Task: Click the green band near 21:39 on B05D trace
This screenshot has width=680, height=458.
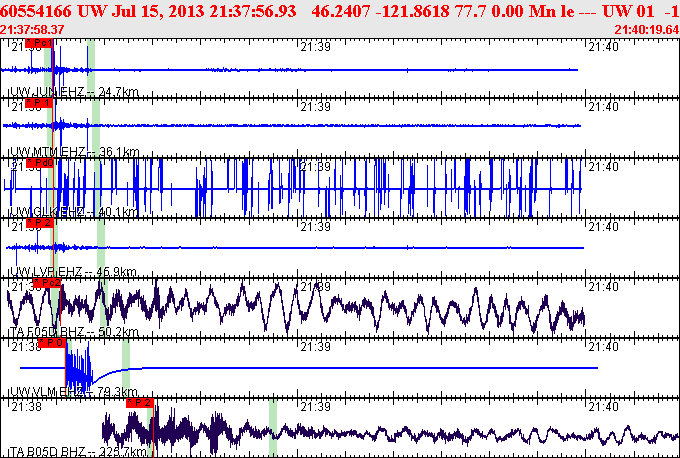Action: coord(273,427)
